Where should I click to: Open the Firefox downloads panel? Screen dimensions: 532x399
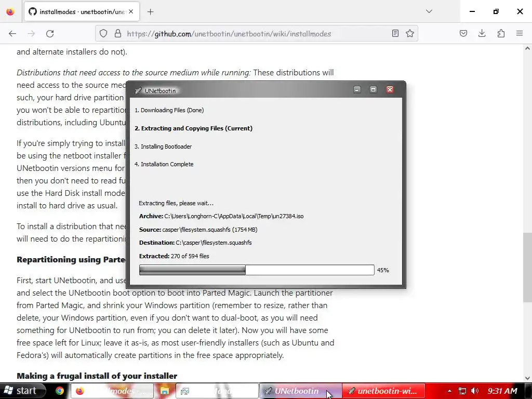point(482,33)
